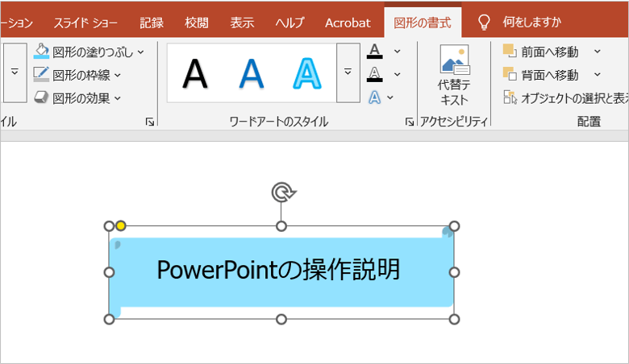Apply the black WordArt style A
This screenshot has height=364, width=629.
195,73
